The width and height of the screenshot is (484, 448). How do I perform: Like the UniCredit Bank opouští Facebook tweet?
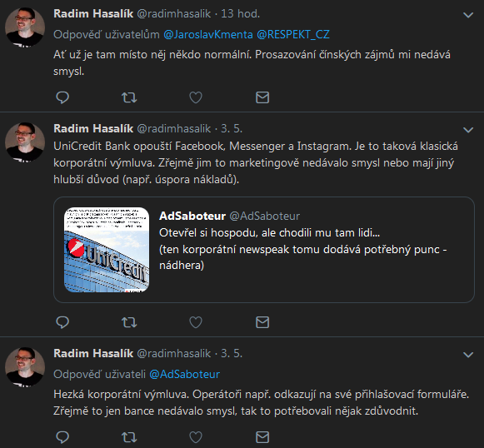[196, 322]
